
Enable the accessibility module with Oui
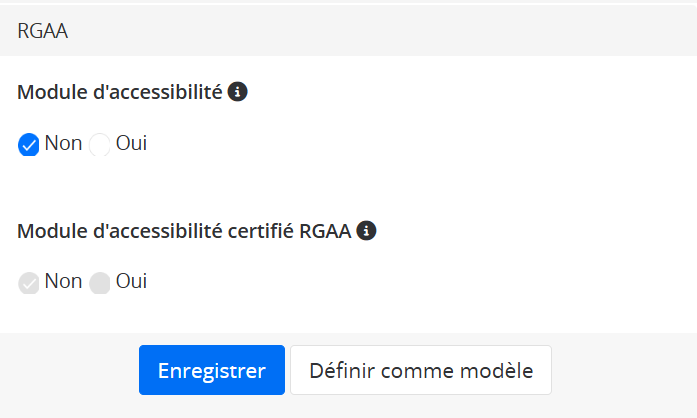(100, 145)
